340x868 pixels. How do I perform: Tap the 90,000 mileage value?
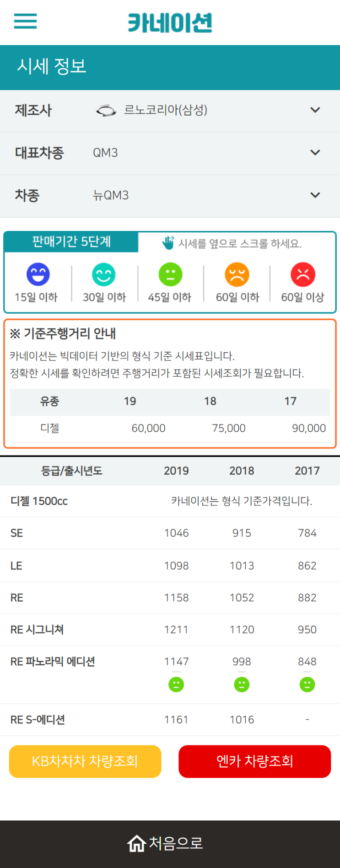(309, 429)
